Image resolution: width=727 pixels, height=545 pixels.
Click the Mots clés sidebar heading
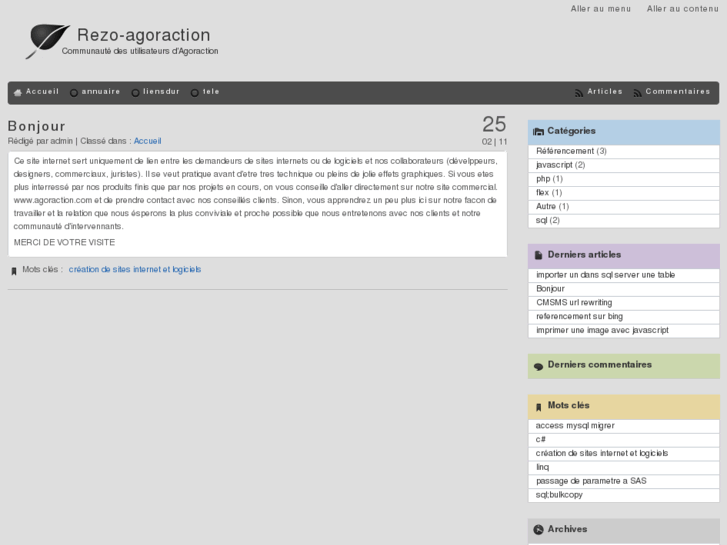tap(568, 405)
